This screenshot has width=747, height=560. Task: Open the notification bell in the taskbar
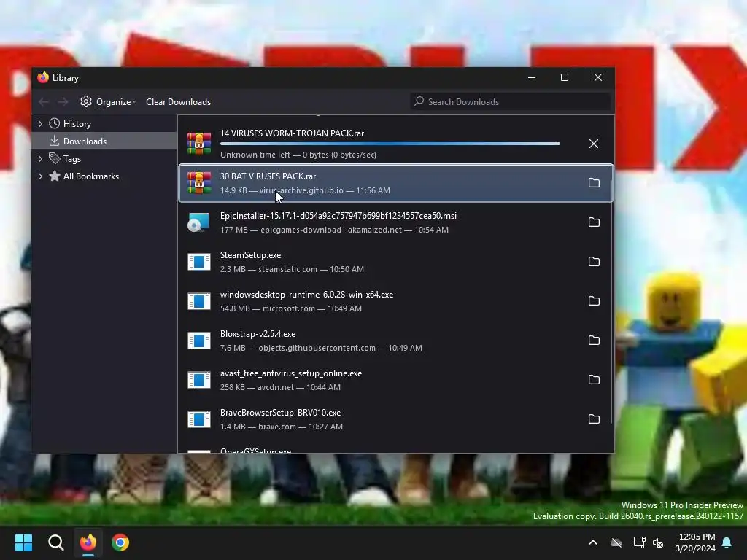coord(727,542)
